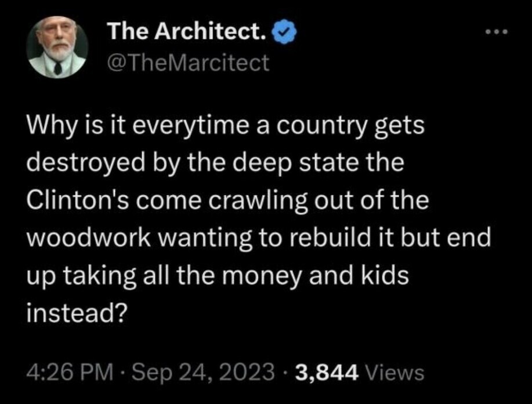Open the @TheMarcitect handle link
This screenshot has width=532, height=404.
click(189, 63)
